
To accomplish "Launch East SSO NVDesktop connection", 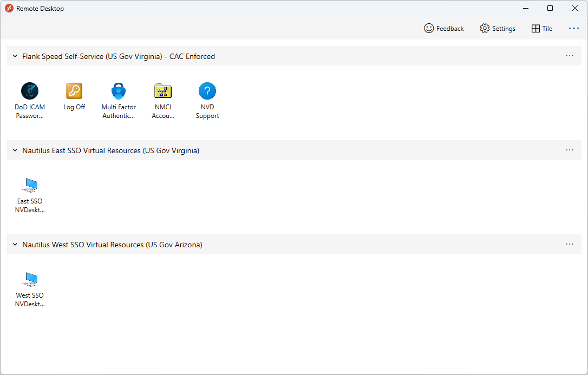I will coord(30,185).
